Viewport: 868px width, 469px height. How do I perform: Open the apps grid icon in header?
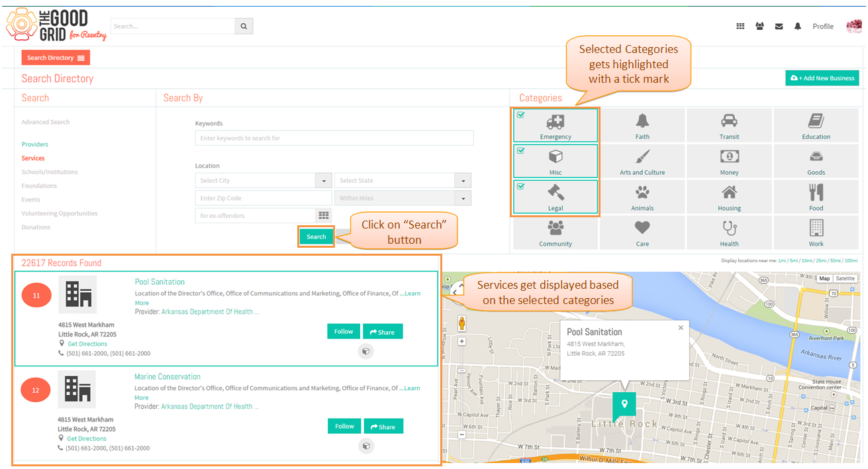pyautogui.click(x=740, y=26)
